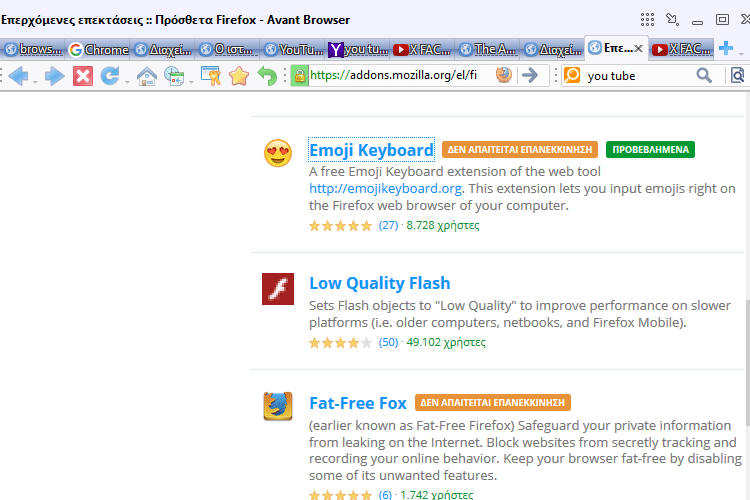
Task: Go forward with the Forward arrow button
Action: [54, 76]
